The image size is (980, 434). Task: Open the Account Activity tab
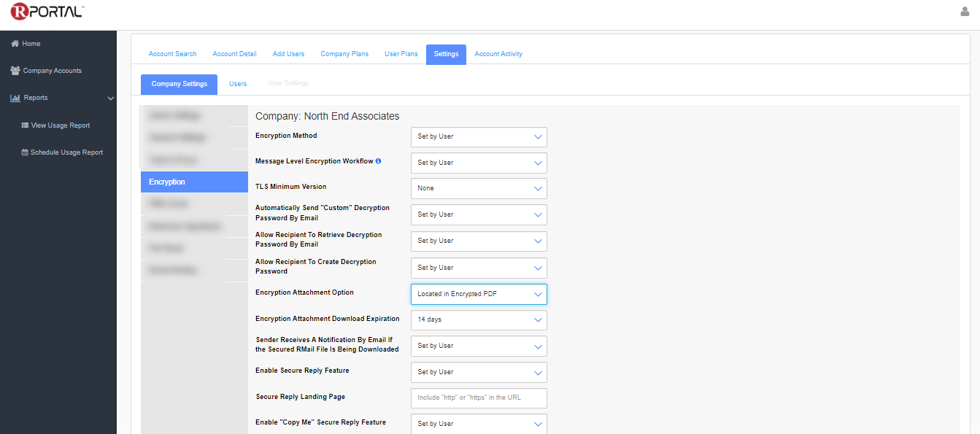point(498,54)
